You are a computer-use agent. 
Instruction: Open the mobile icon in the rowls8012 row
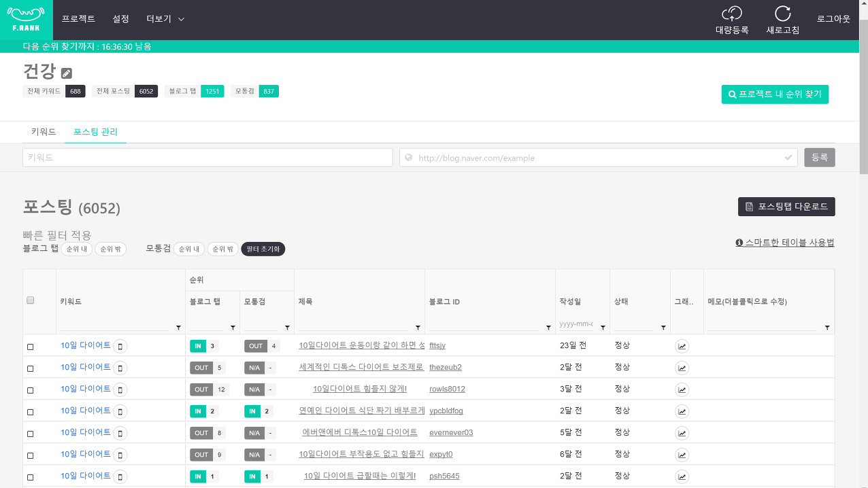(120, 390)
